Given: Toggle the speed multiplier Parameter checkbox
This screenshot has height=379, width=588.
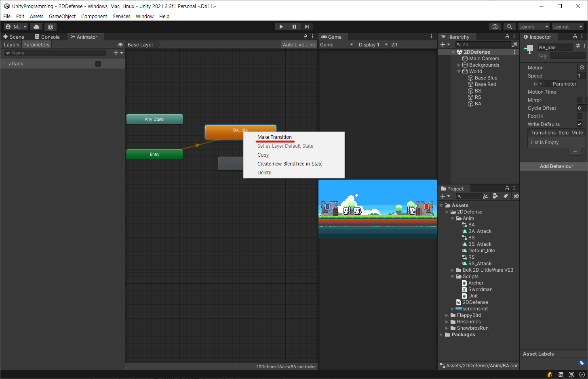Looking at the screenshot, I should 549,84.
